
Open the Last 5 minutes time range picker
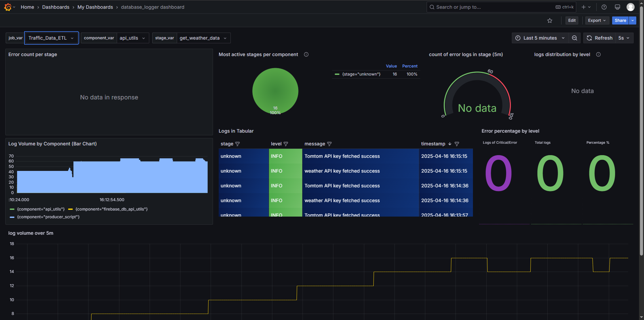coord(540,38)
